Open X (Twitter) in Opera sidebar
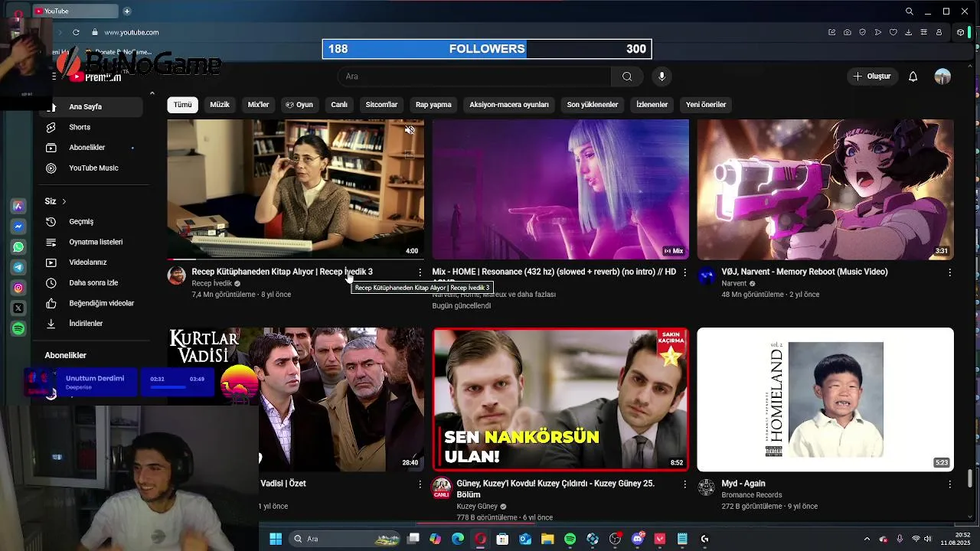This screenshot has width=980, height=551. click(18, 308)
